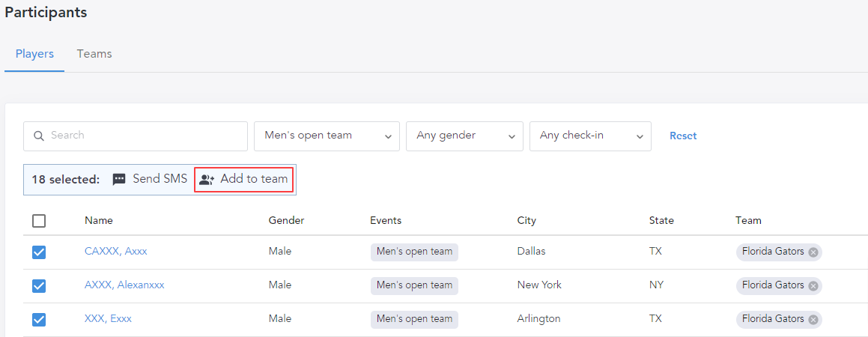Click the Reset filters link
This screenshot has width=868, height=337.
(x=683, y=136)
